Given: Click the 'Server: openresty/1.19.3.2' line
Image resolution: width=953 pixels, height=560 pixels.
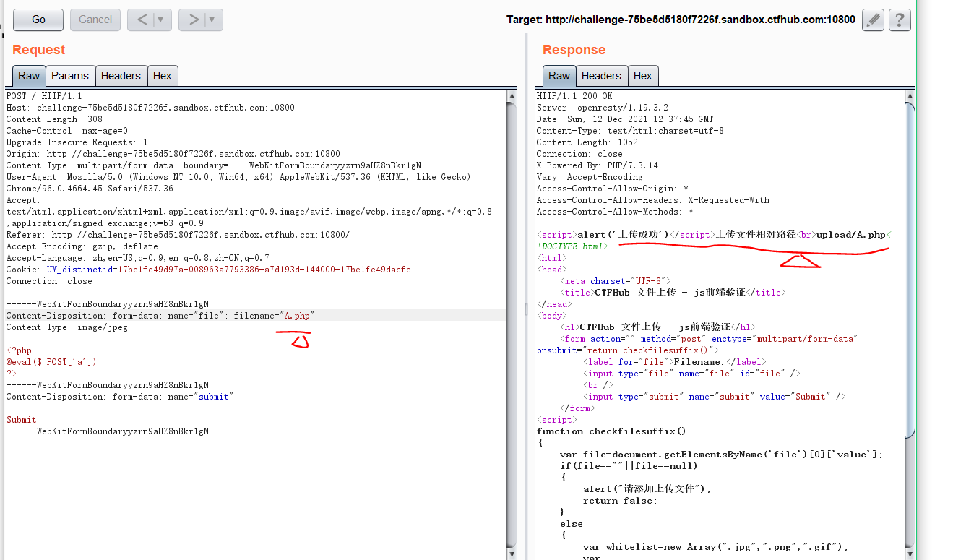Looking at the screenshot, I should click(x=603, y=108).
